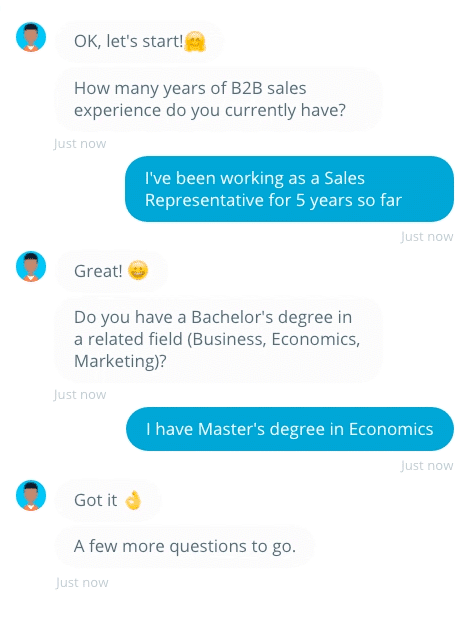Select the 'OK, let's start!' message bubble

[139, 42]
